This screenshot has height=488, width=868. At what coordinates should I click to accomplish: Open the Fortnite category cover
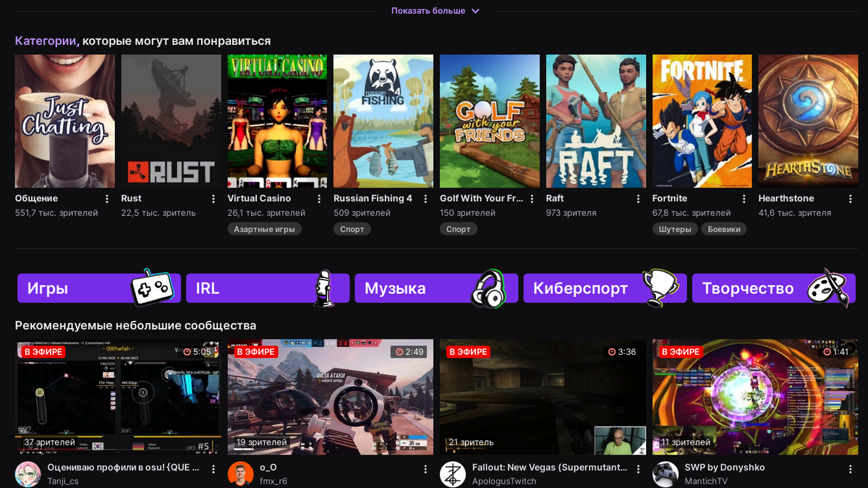coord(702,122)
